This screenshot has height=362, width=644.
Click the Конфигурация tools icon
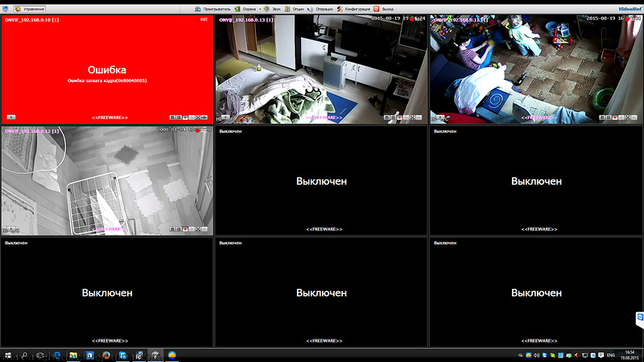pos(340,9)
